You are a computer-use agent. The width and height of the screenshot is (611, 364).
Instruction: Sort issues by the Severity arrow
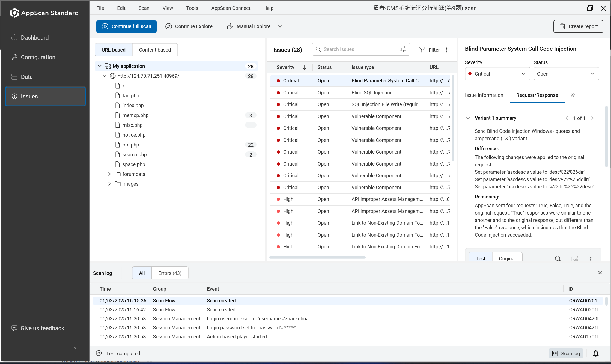(x=305, y=67)
